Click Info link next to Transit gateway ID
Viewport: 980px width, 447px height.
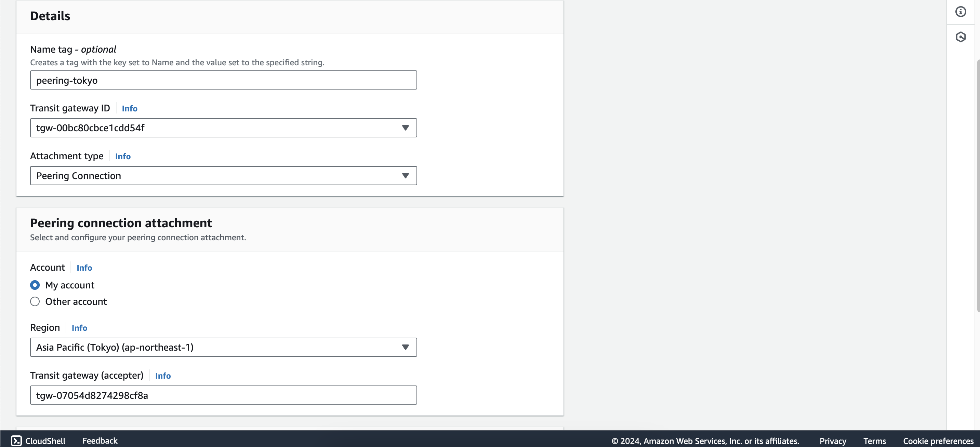pyautogui.click(x=129, y=108)
